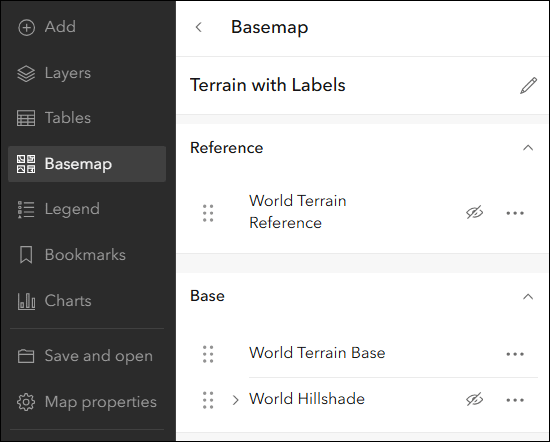The height and width of the screenshot is (442, 550).
Task: Click the Bookmarks ribbon icon
Action: 26,255
